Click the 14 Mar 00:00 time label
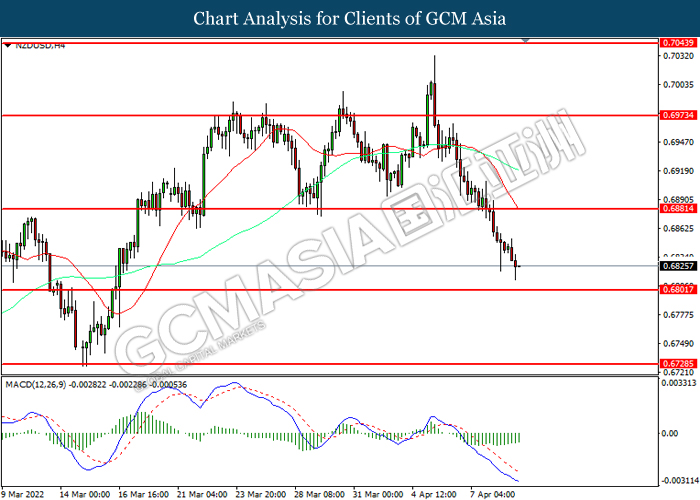The height and width of the screenshot is (500, 700). coord(85,495)
